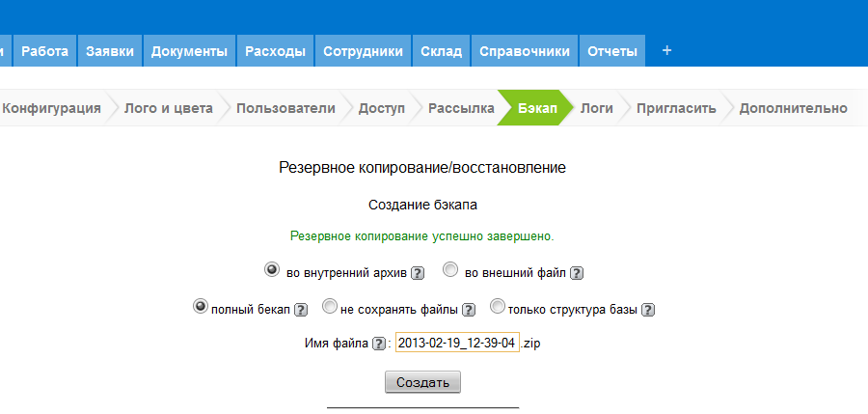The image size is (868, 414).
Task: Open the Отчеты tab
Action: point(612,51)
